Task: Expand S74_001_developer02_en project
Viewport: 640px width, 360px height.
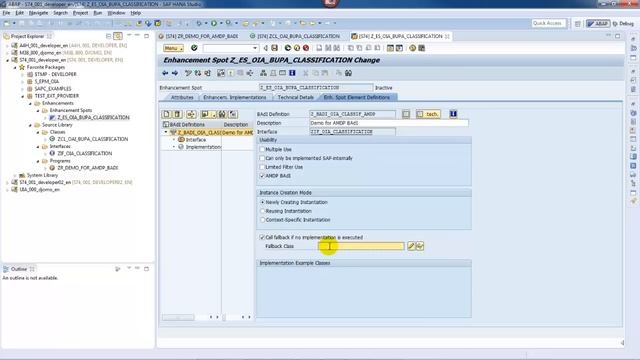Action: [x=7, y=182]
